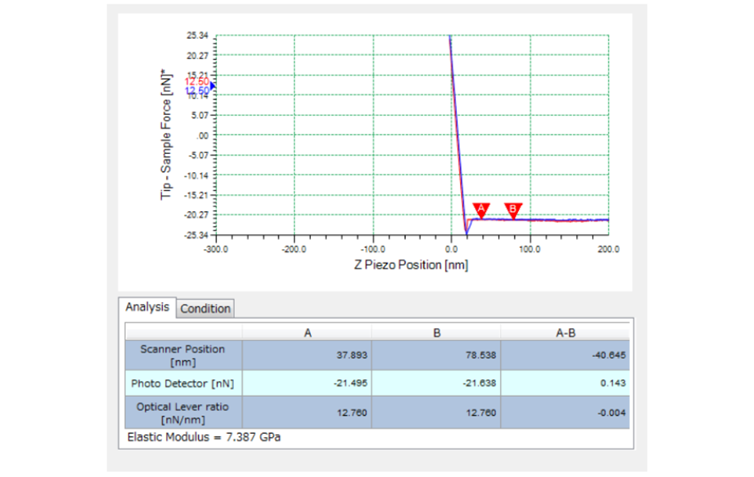Viewport: 754px width, 477px height.
Task: Switch to the Condition tab
Action: (x=205, y=309)
